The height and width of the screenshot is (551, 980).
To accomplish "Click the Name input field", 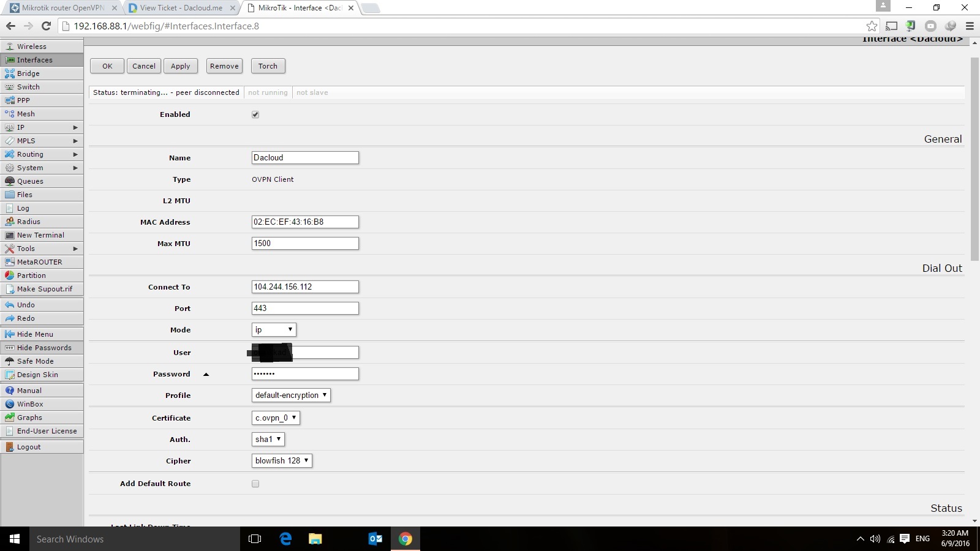I will pyautogui.click(x=305, y=158).
